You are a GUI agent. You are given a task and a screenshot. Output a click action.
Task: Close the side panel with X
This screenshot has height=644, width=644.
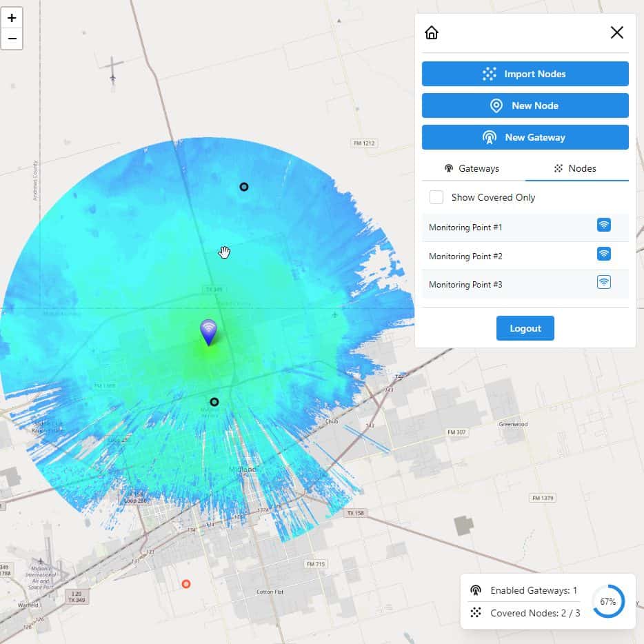(x=616, y=32)
